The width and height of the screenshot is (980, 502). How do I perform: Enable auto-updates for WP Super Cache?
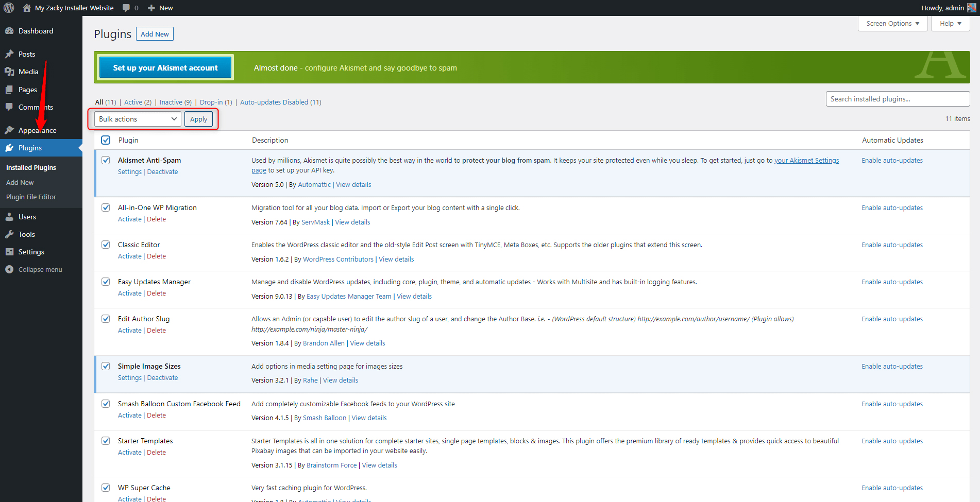point(892,488)
